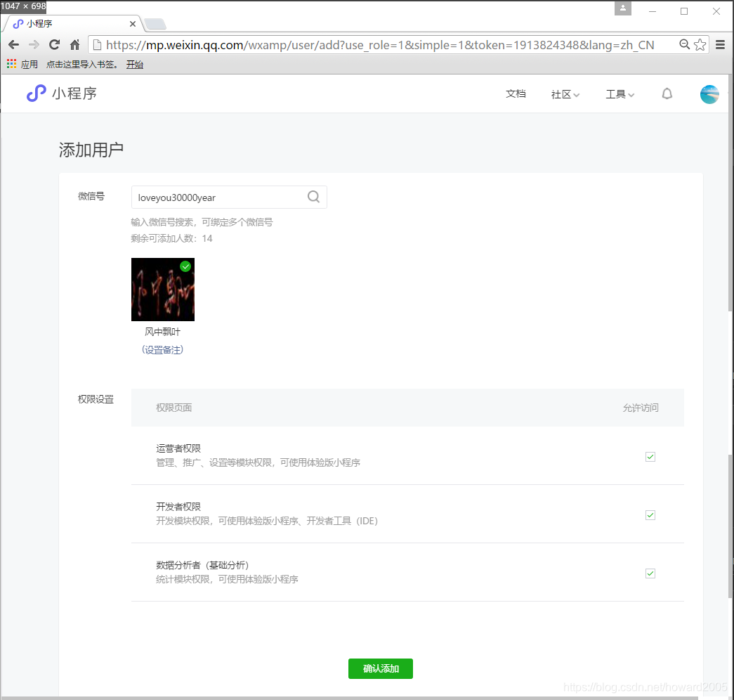
Task: Click the browser forward arrow
Action: pos(34,45)
